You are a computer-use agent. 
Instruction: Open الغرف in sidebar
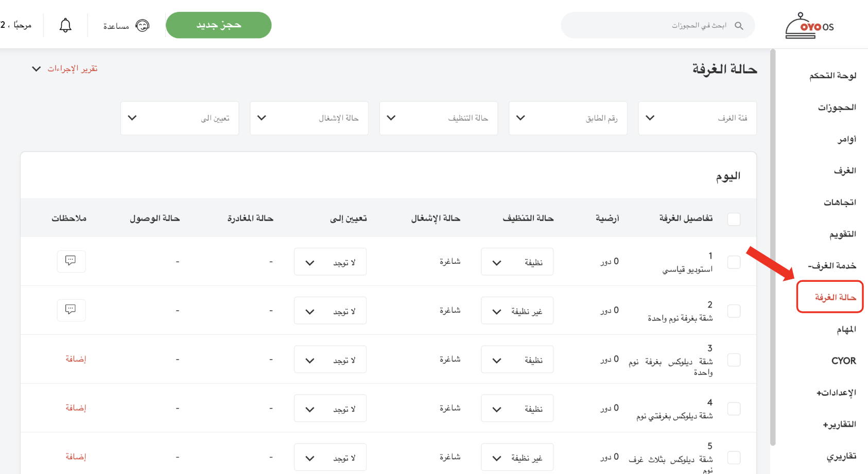[845, 171]
